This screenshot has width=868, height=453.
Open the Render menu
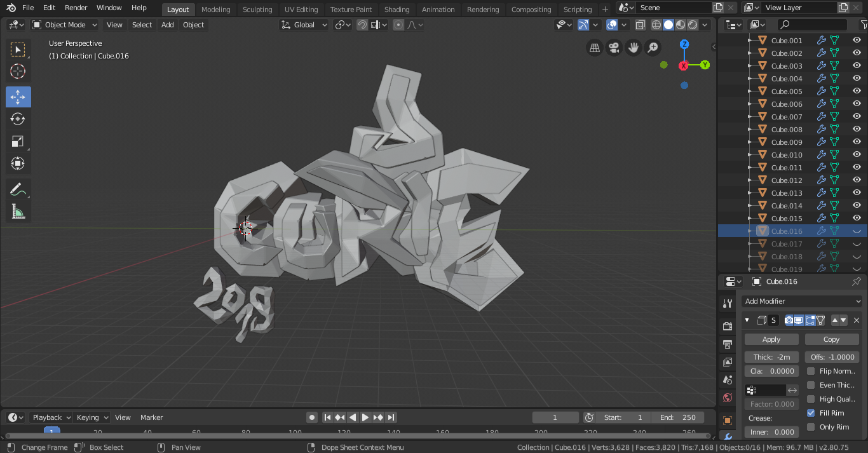[x=76, y=8]
